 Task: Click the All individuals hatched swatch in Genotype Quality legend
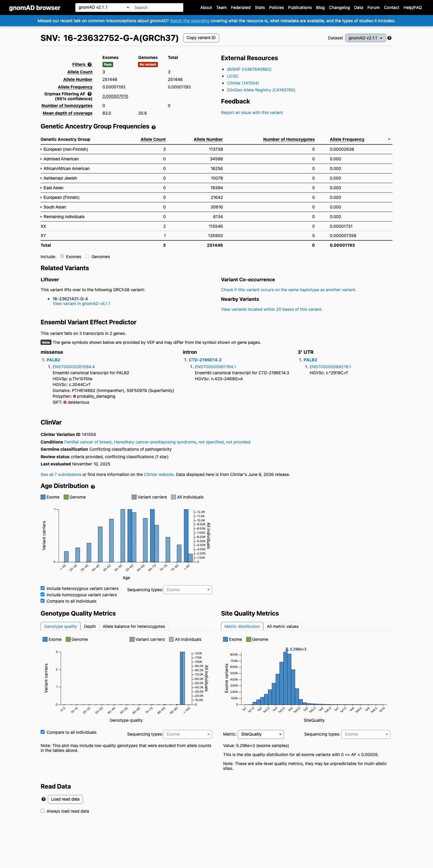point(171,639)
